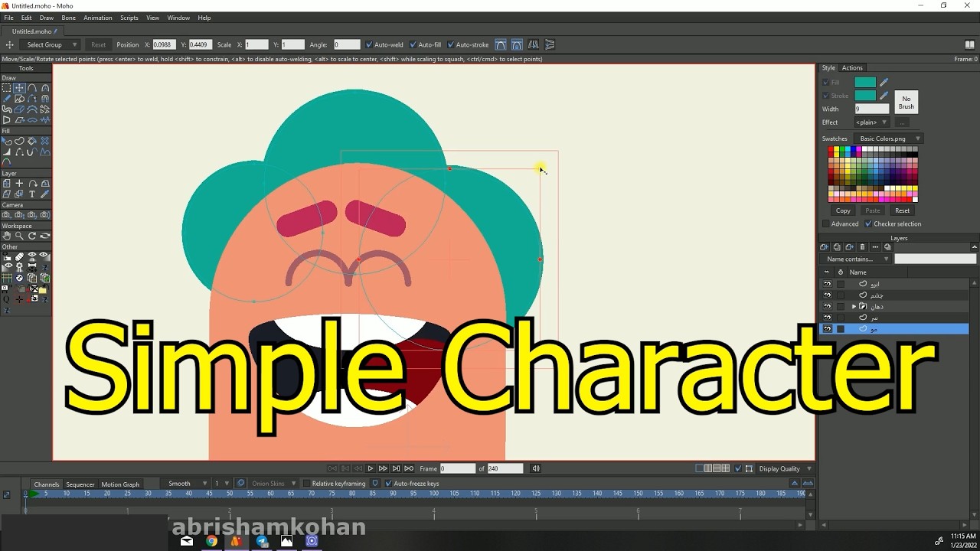The height and width of the screenshot is (551, 980).
Task: Choose the Delete Shape tool
Action: click(x=45, y=141)
